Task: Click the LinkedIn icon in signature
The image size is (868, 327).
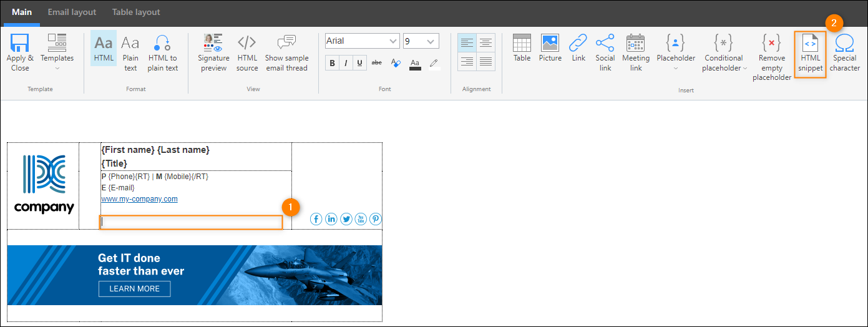Action: 331,219
